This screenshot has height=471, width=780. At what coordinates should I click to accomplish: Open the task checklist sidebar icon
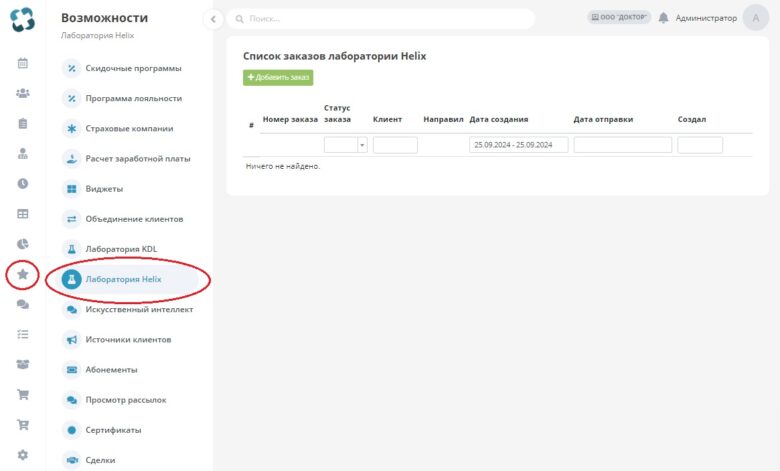[x=23, y=334]
